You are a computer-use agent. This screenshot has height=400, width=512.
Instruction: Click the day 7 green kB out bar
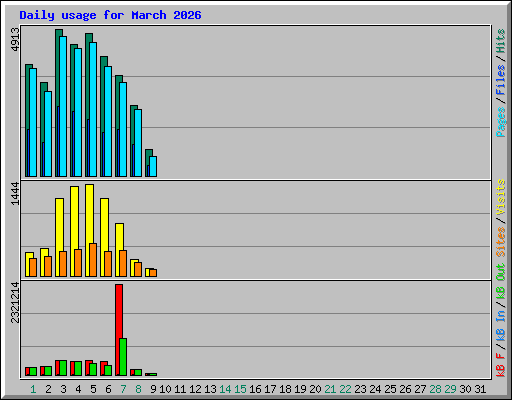[x=123, y=357]
